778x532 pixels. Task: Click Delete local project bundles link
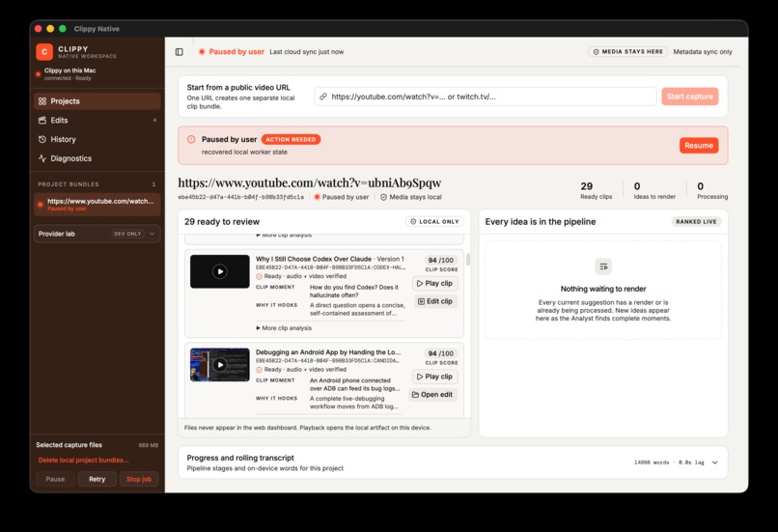(83, 460)
